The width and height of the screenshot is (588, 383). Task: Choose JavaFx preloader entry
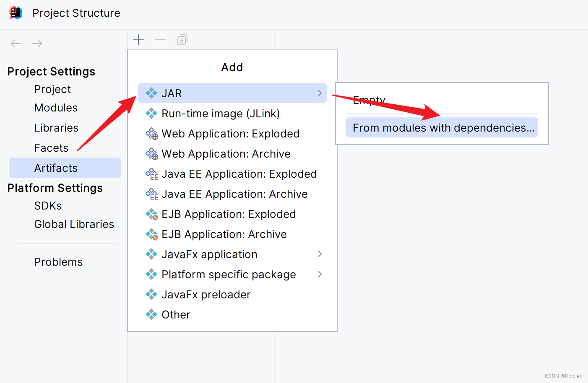click(232, 294)
